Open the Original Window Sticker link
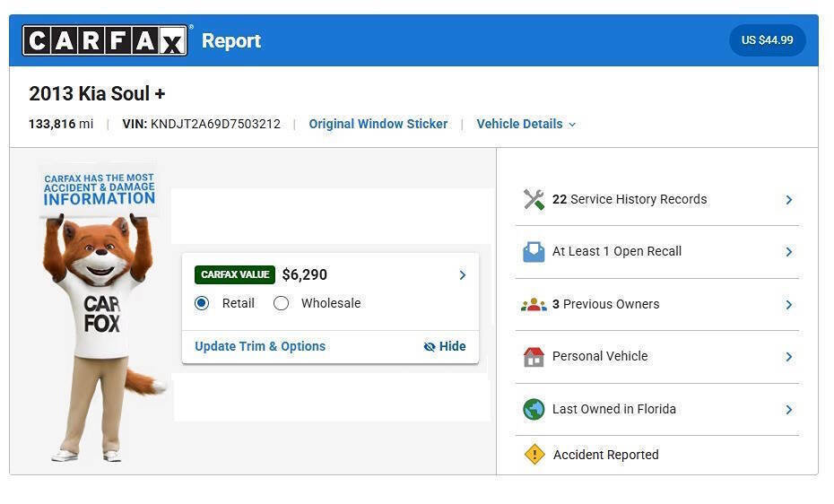The image size is (834, 504). click(x=378, y=124)
